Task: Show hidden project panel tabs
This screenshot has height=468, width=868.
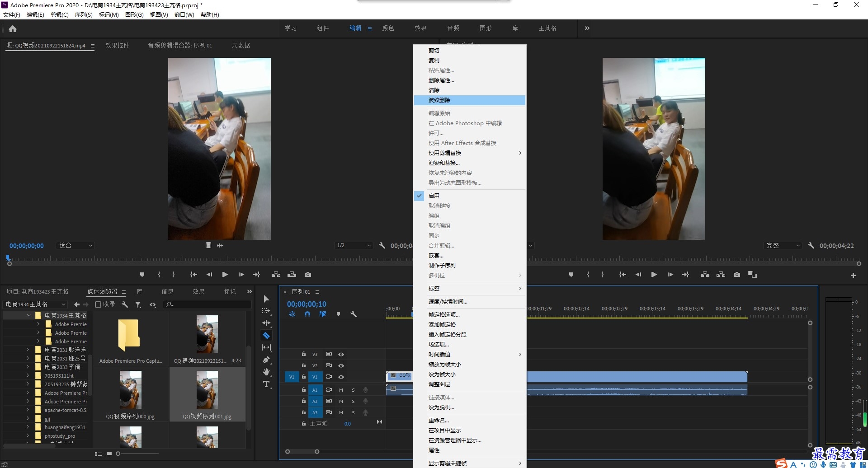Action: (x=249, y=291)
